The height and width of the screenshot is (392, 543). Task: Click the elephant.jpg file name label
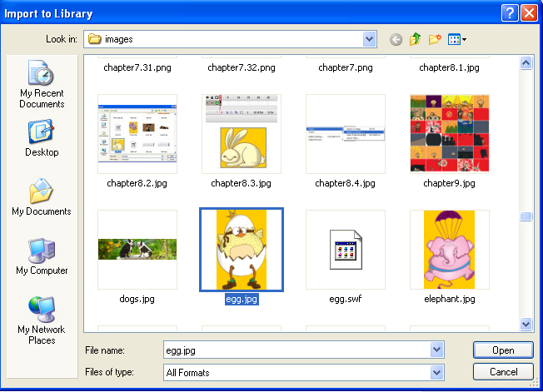point(450,299)
